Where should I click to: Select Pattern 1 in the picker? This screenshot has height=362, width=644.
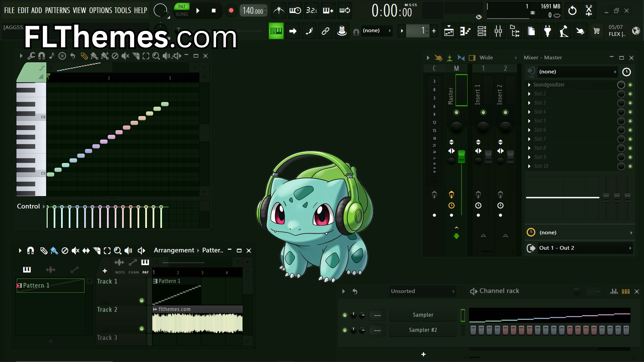51,286
